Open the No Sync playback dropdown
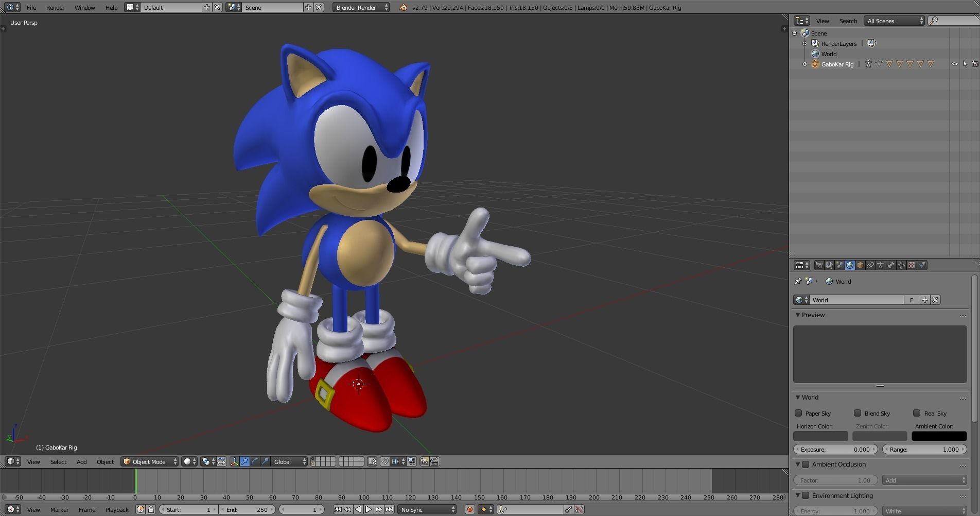This screenshot has width=980, height=516. coord(427,509)
